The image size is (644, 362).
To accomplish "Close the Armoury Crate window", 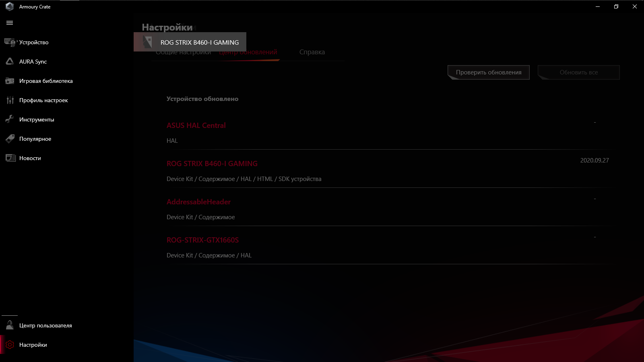I will [x=635, y=6].
